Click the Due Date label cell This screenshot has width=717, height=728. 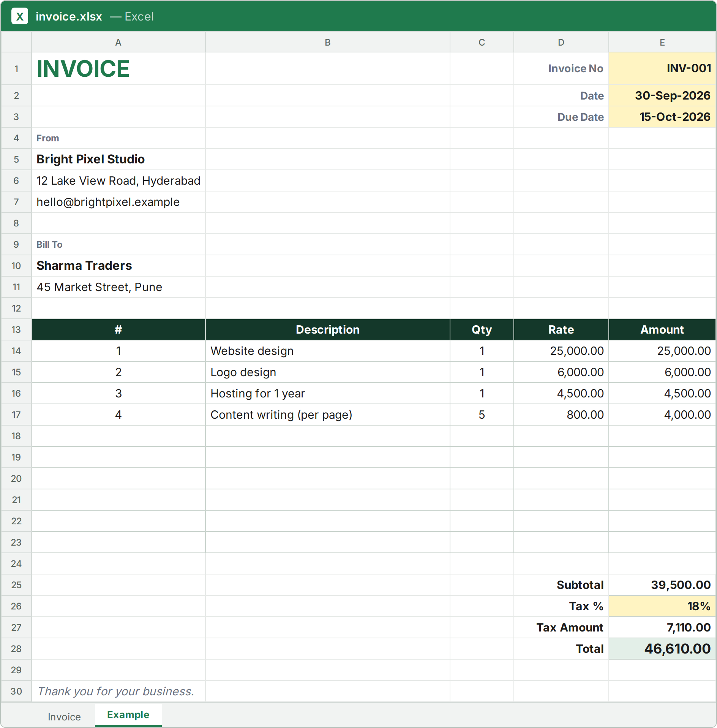[x=561, y=117]
